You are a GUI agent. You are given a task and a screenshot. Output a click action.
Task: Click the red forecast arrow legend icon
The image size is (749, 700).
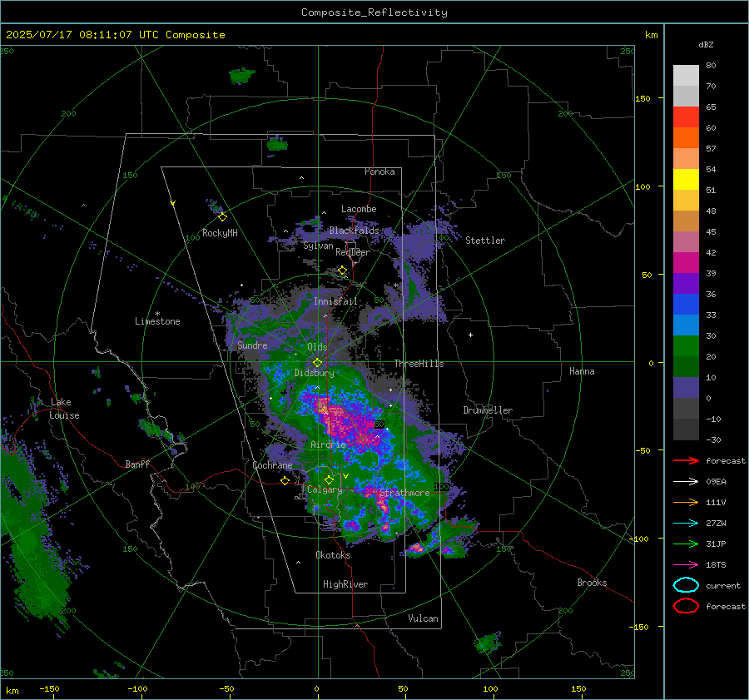[x=686, y=460]
